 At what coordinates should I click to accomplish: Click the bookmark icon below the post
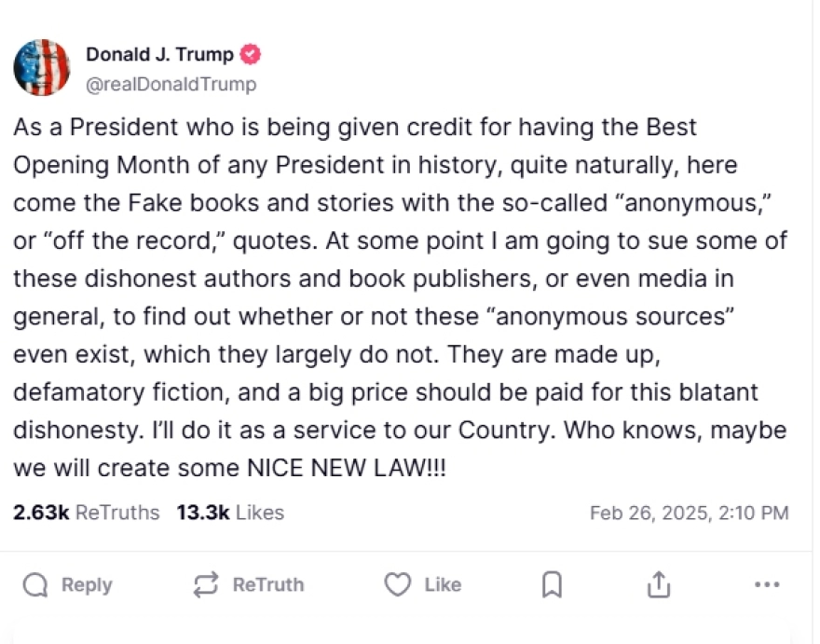[551, 584]
